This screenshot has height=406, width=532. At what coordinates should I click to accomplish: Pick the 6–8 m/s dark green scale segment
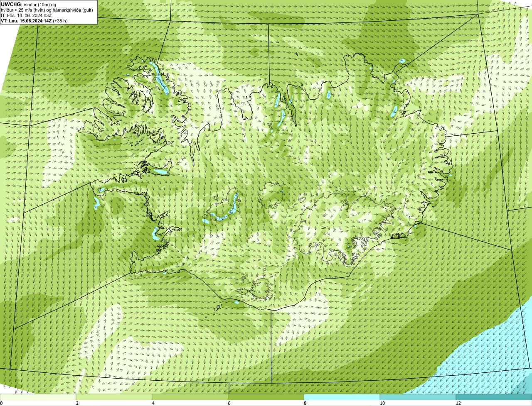[x=266, y=397]
